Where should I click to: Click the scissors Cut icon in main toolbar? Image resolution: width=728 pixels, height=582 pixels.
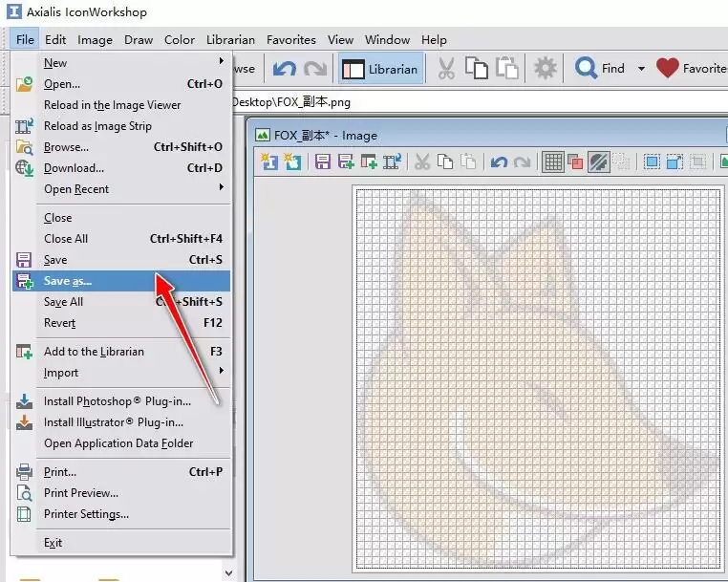pyautogui.click(x=446, y=69)
